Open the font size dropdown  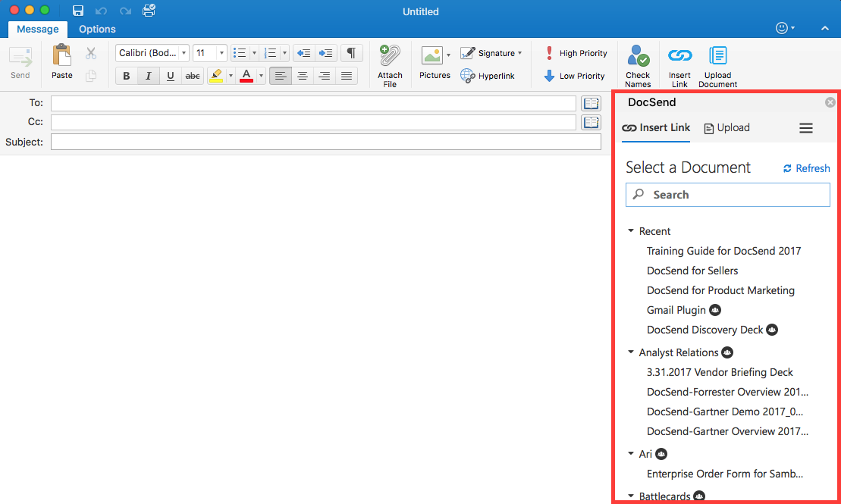[221, 53]
